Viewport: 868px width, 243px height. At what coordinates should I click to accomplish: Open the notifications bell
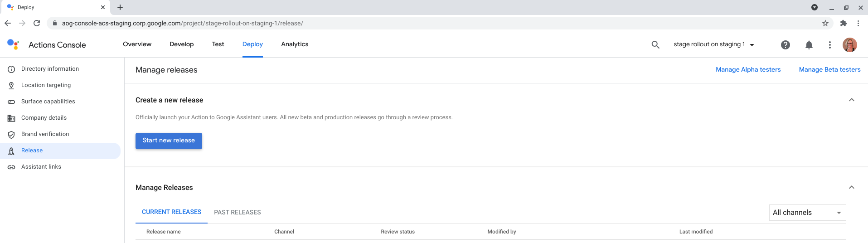809,44
